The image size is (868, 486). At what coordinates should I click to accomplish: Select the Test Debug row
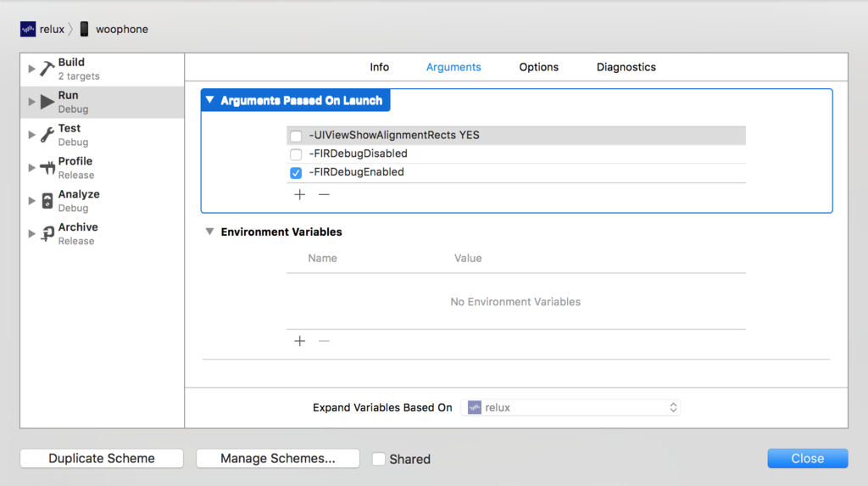tap(102, 135)
